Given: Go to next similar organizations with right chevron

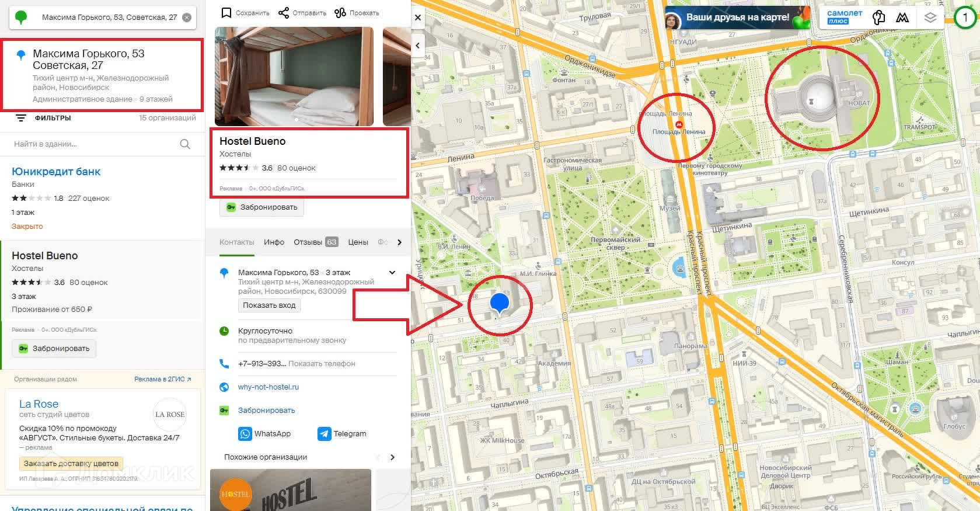Looking at the screenshot, I should coord(392,457).
